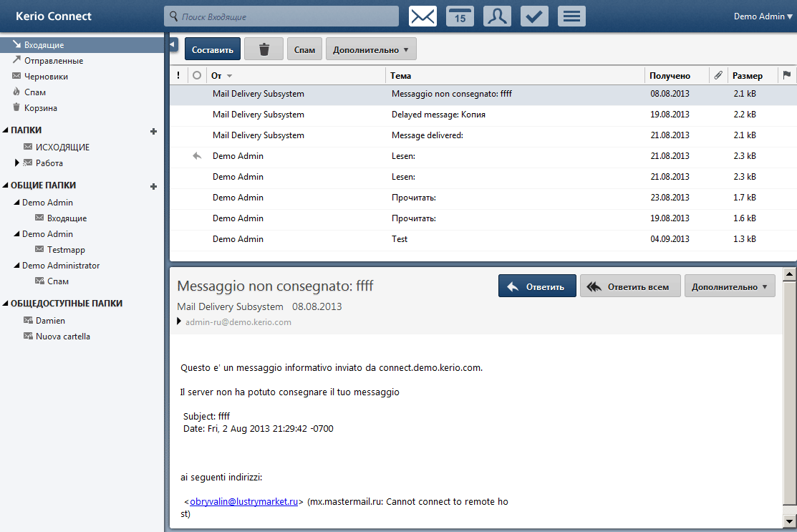797x532 pixels.
Task: Open Дополнительно dropdown in the list toolbar
Action: (370, 49)
